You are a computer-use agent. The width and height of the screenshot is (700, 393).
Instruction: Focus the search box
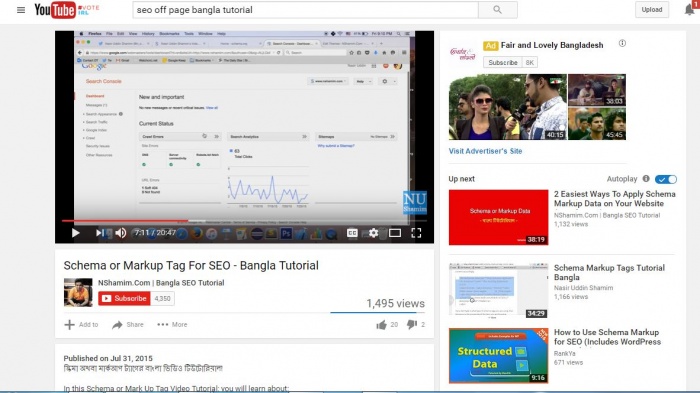tap(305, 10)
